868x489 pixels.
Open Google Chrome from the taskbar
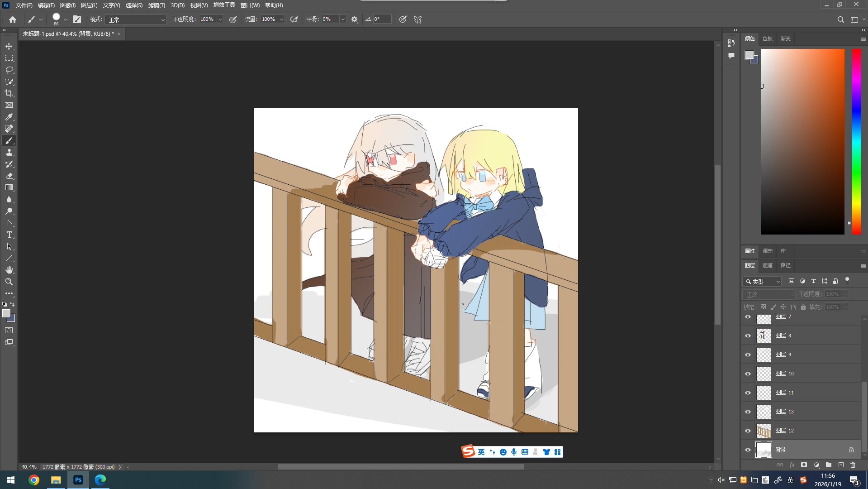(x=34, y=480)
